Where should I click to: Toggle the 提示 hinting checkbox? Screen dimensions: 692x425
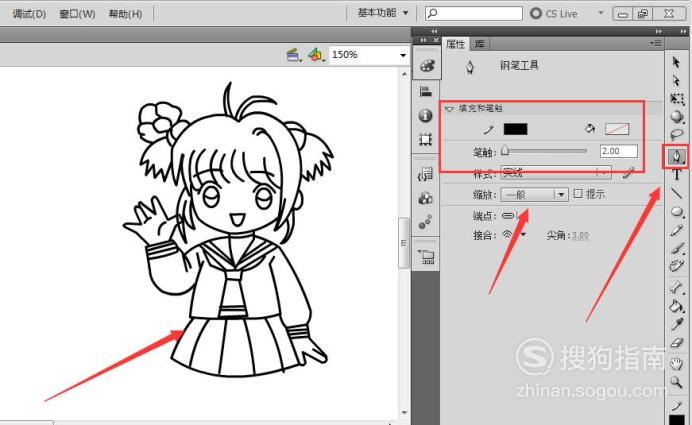coord(578,194)
